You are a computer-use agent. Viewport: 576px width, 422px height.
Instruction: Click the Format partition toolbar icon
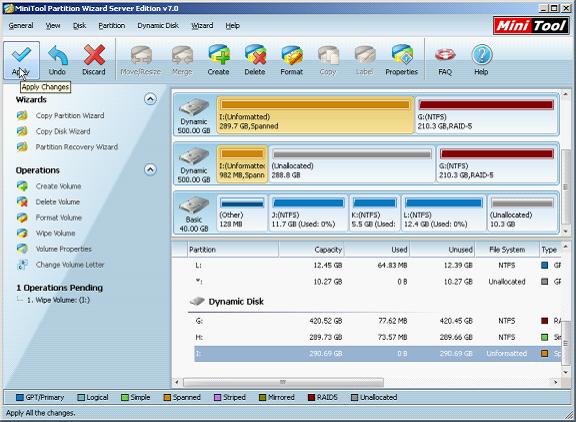[292, 55]
